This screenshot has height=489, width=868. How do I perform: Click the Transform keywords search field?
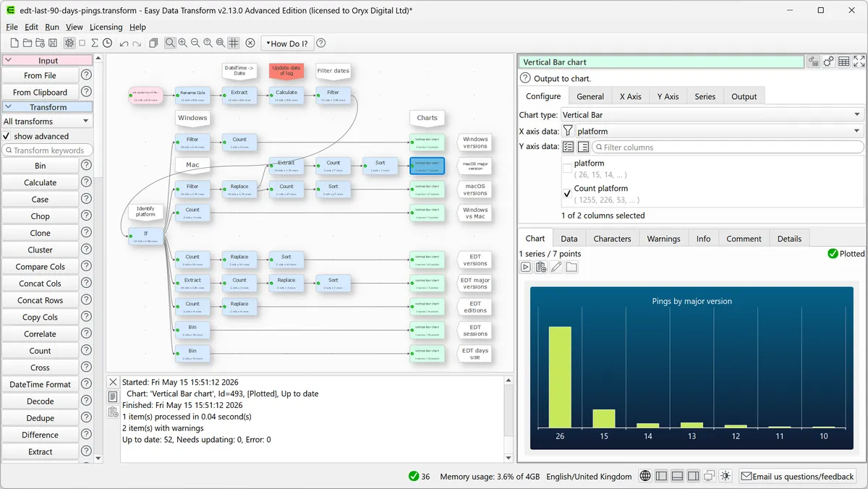[48, 150]
